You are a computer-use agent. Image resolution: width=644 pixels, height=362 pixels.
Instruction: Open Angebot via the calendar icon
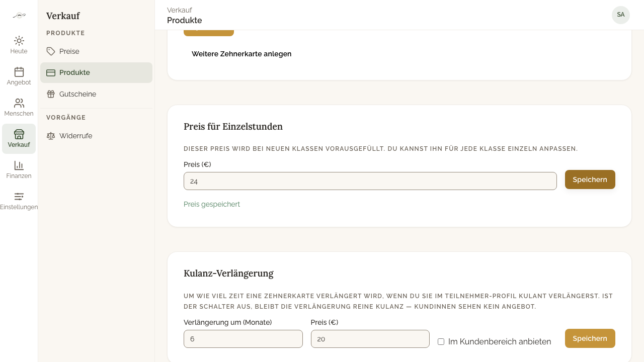[19, 72]
